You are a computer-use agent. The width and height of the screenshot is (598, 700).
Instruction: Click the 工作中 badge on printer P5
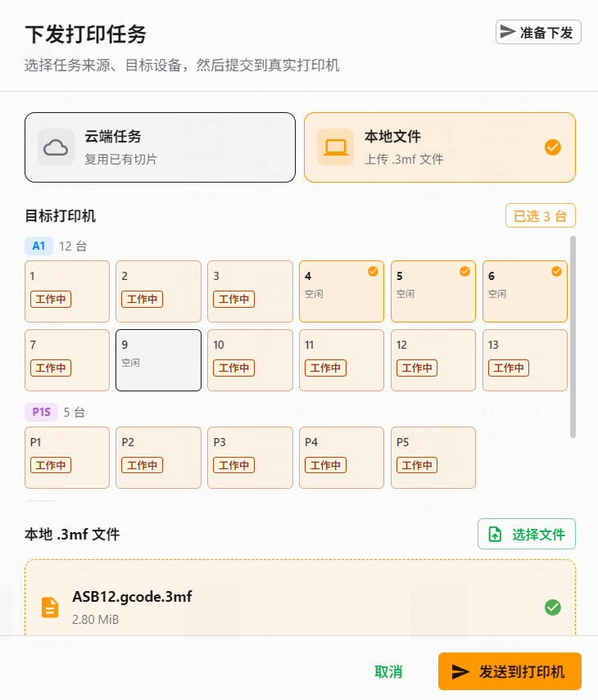[x=417, y=465]
